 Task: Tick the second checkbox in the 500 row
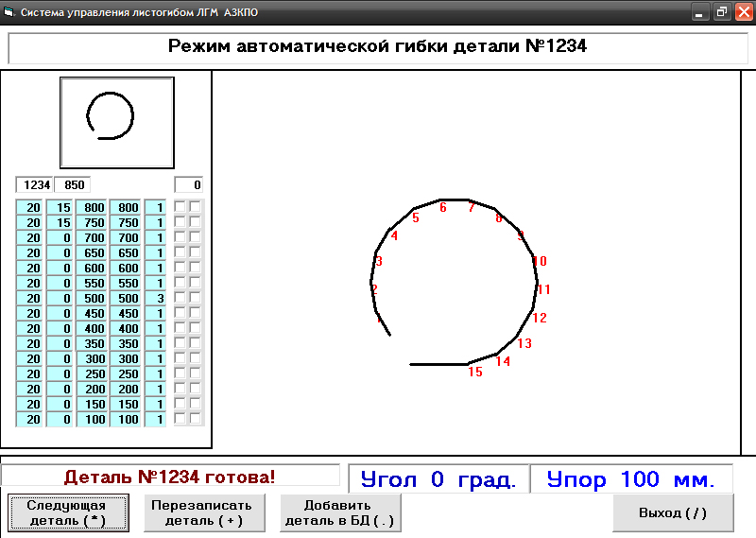coord(196,298)
